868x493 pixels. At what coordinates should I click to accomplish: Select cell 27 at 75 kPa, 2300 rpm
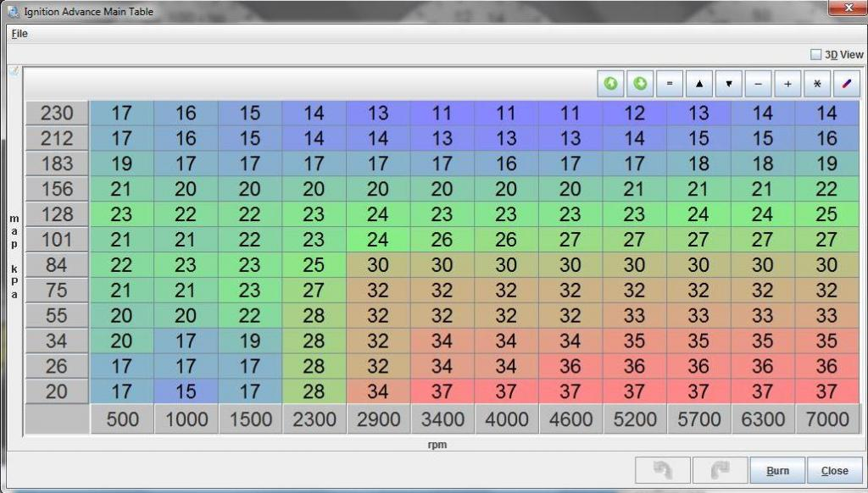pos(314,291)
